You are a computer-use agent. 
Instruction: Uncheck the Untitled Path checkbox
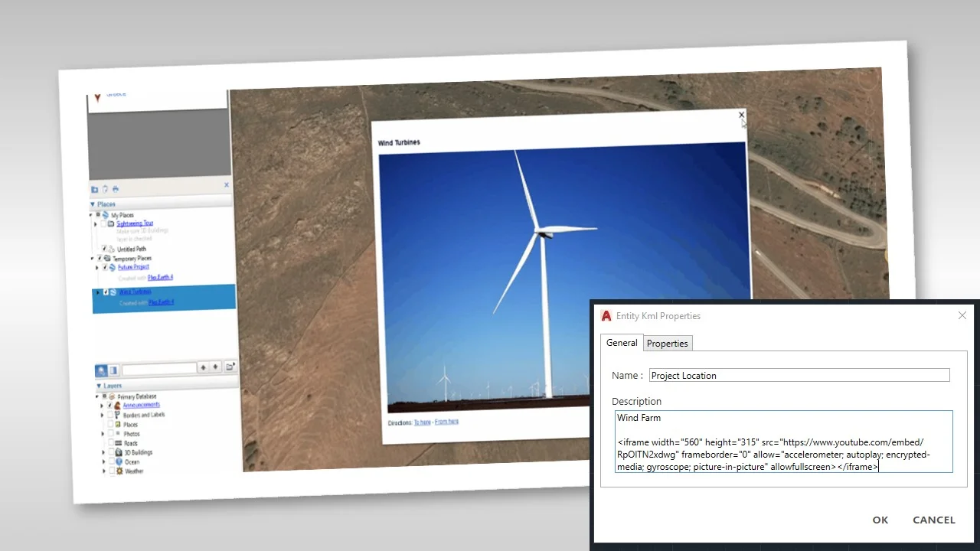tap(104, 249)
